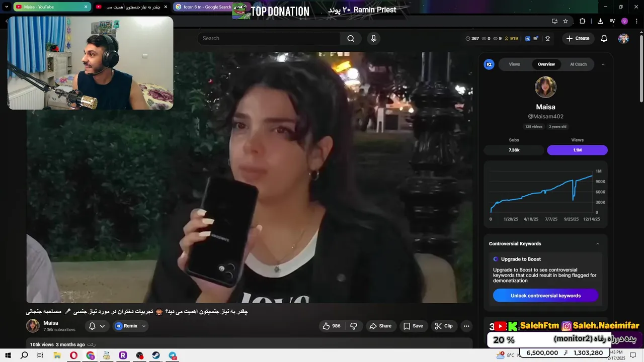Open more actions three-dot under video
644x362 pixels.
tap(466, 326)
